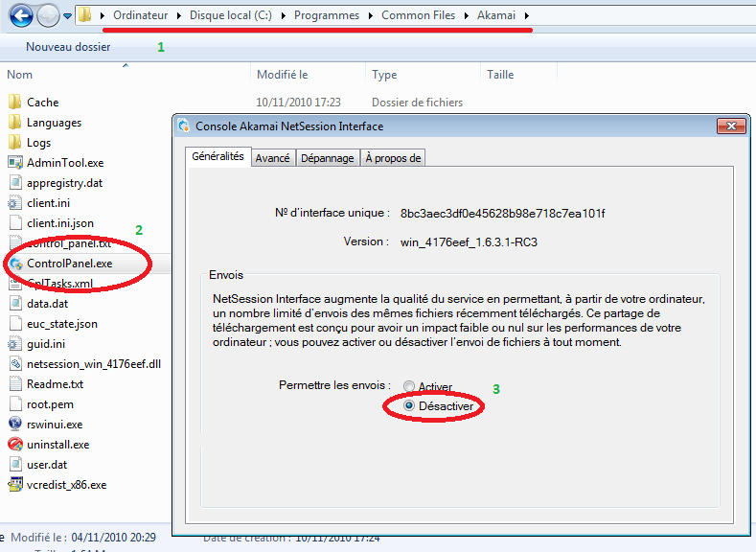Click the uninstall.exe file name
The width and height of the screenshot is (756, 552).
pos(57,445)
